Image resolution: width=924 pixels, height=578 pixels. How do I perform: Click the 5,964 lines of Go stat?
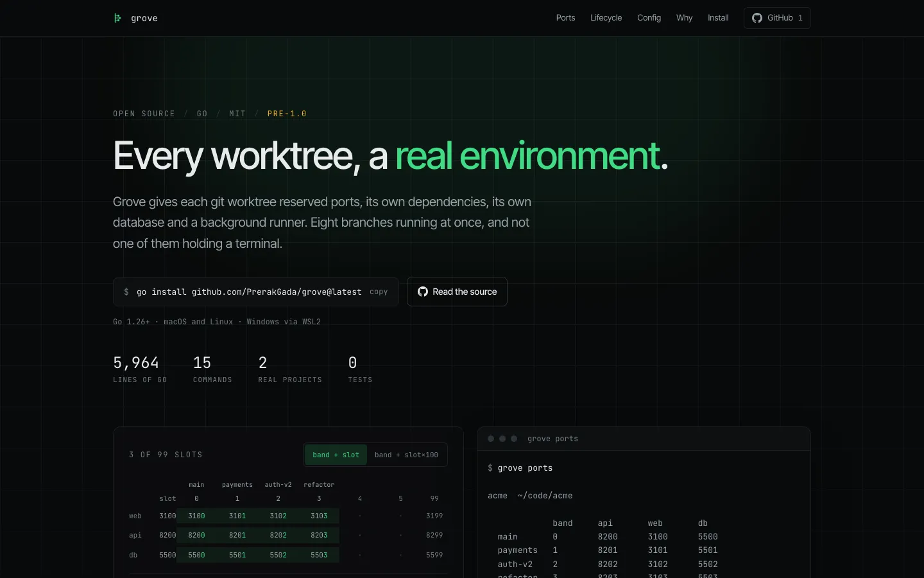pos(140,370)
